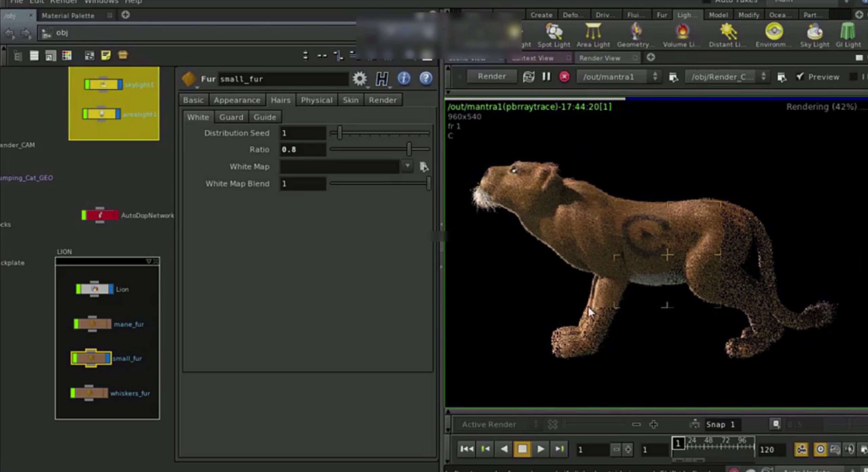Image resolution: width=868 pixels, height=472 pixels.
Task: Switch to the Appearance tab
Action: 237,100
